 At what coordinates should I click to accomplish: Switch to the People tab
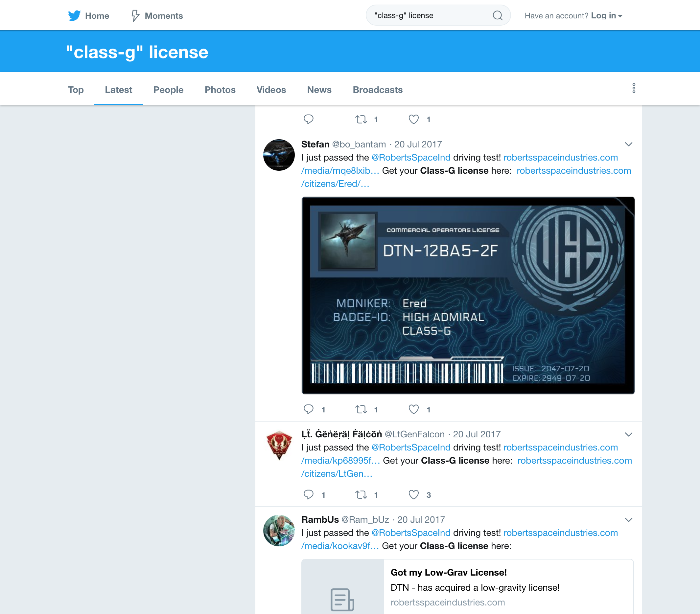tap(168, 90)
